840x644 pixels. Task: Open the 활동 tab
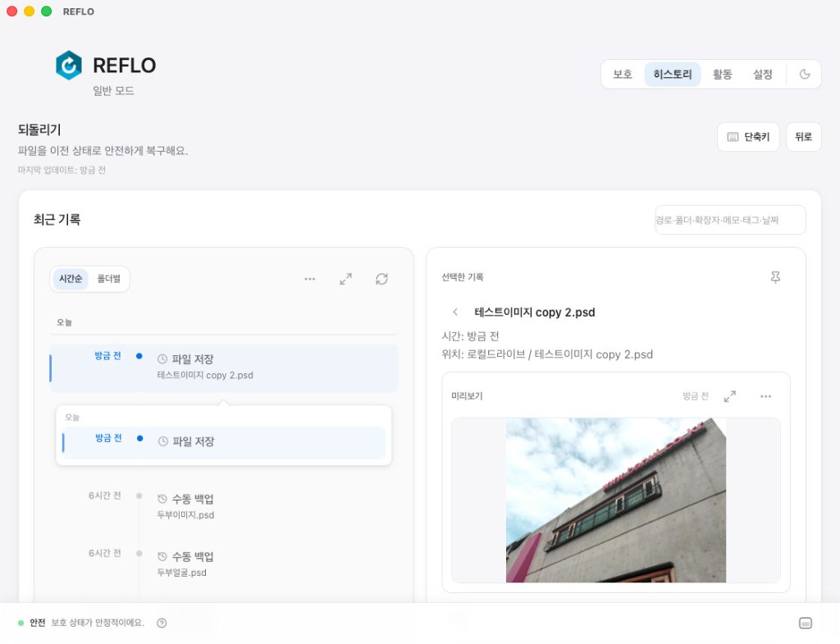pos(722,75)
